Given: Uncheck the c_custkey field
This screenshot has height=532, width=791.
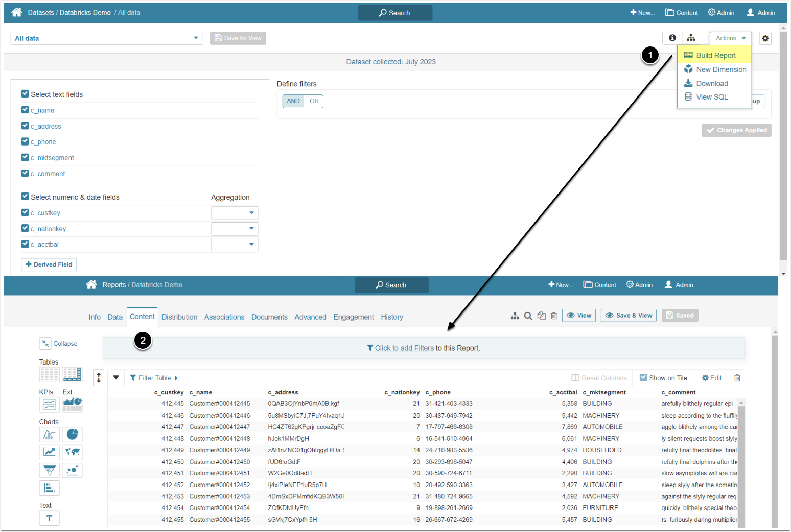Looking at the screenshot, I should 25,212.
